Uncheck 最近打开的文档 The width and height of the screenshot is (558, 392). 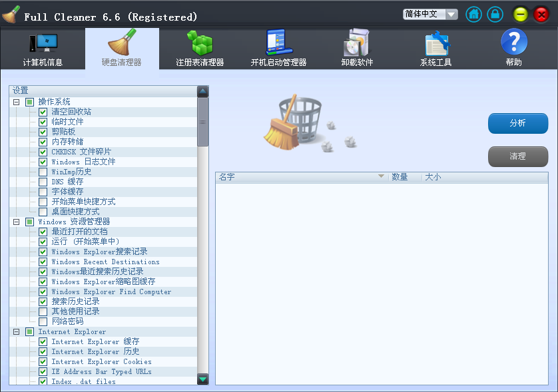coord(43,232)
